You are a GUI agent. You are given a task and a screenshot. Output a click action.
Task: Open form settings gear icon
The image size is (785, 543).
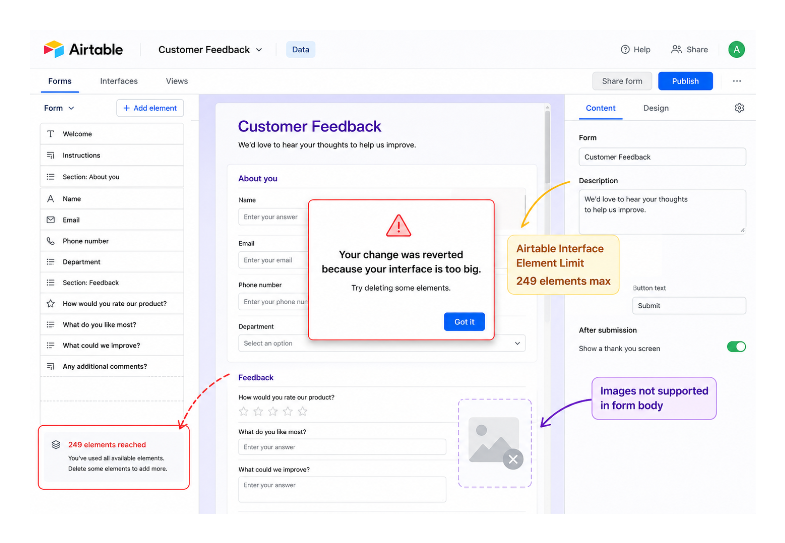click(739, 108)
